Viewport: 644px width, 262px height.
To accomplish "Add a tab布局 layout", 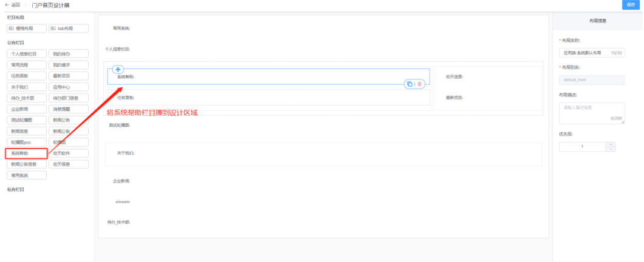I will pos(68,29).
